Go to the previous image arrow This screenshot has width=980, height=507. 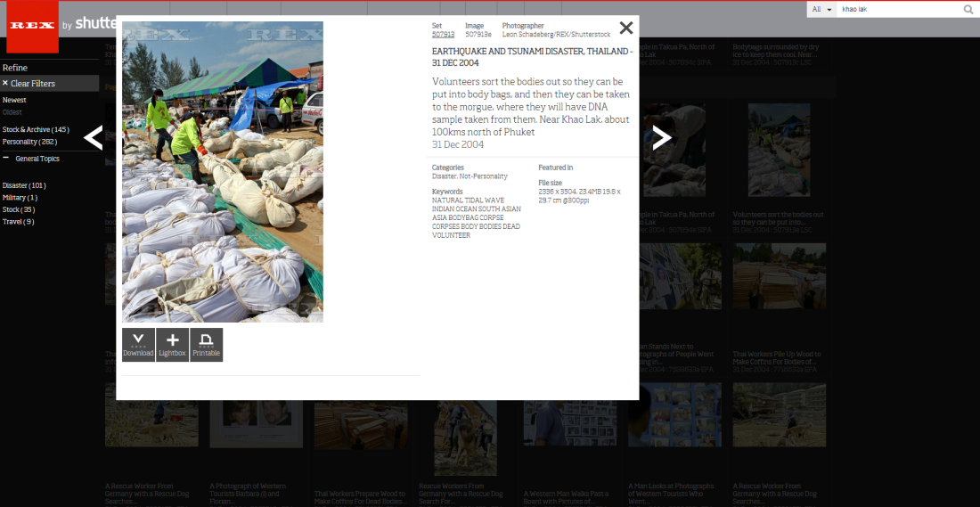94,137
